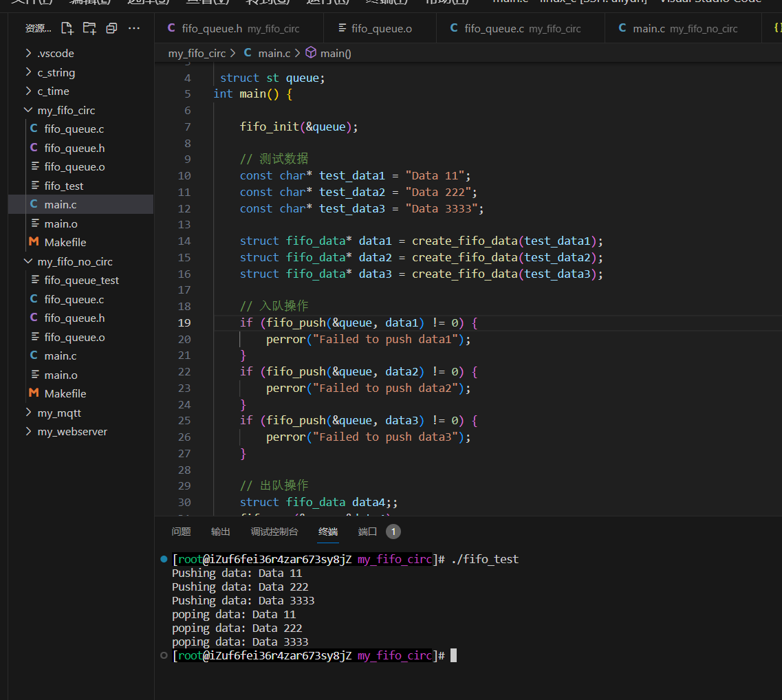
Task: Select the C file icon beside fifo_queue.c
Action: (x=33, y=129)
